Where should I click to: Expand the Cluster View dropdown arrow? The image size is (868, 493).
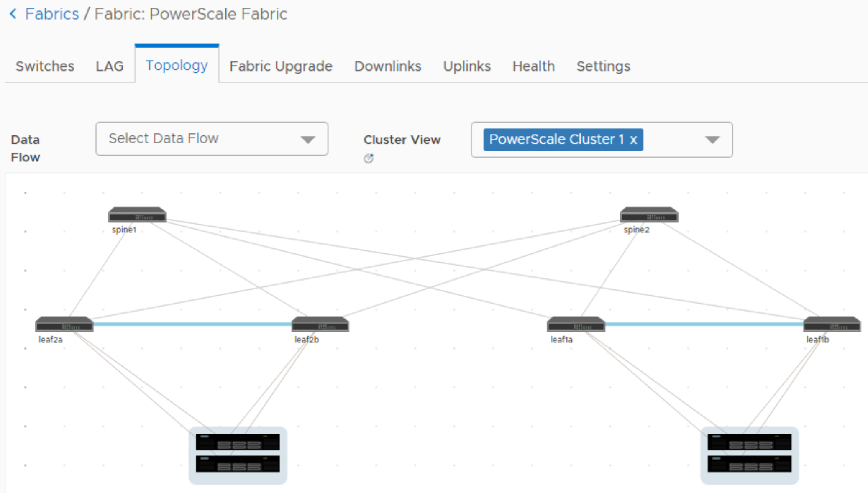712,140
